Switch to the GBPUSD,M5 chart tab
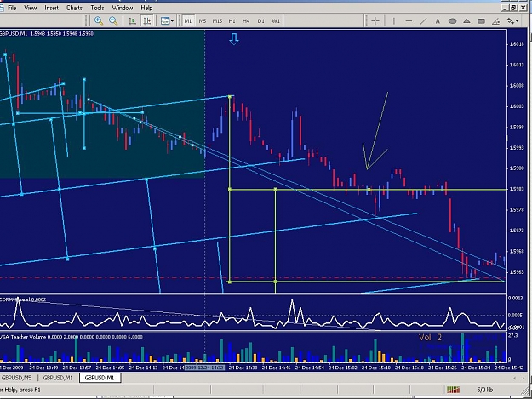 [x=17, y=378]
